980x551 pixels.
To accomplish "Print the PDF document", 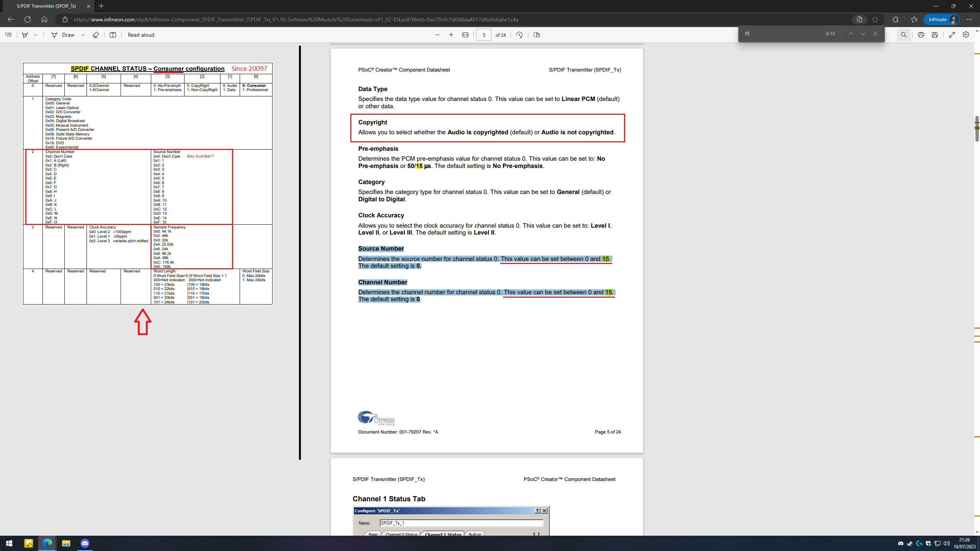I will click(921, 35).
